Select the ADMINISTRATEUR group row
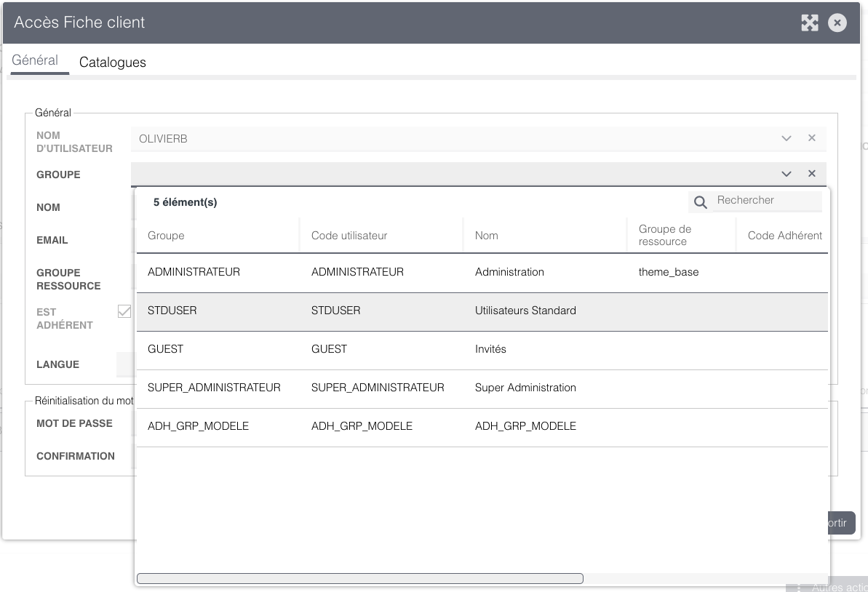 [482, 272]
